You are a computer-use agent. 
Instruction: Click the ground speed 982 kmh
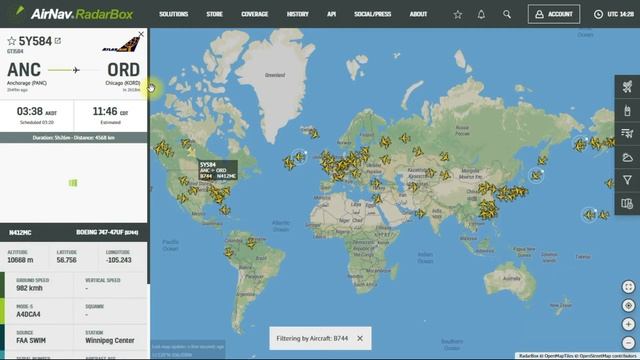(x=29, y=288)
